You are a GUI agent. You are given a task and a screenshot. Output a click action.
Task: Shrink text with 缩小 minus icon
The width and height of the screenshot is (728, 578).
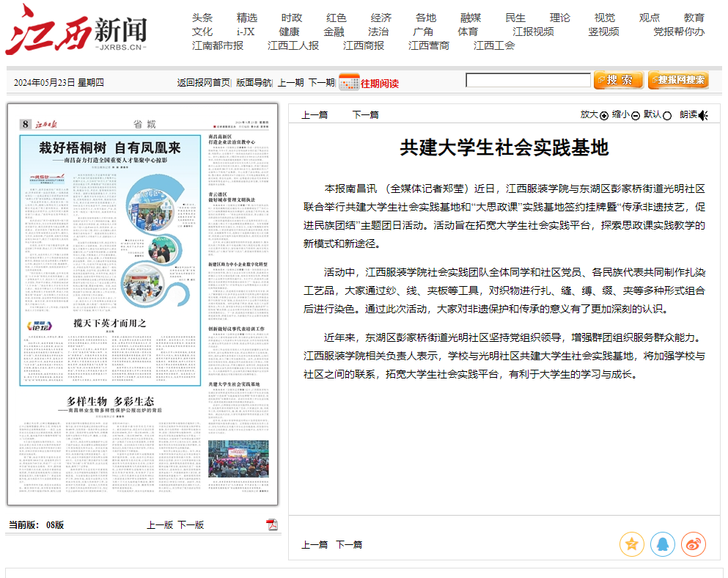[x=636, y=115]
